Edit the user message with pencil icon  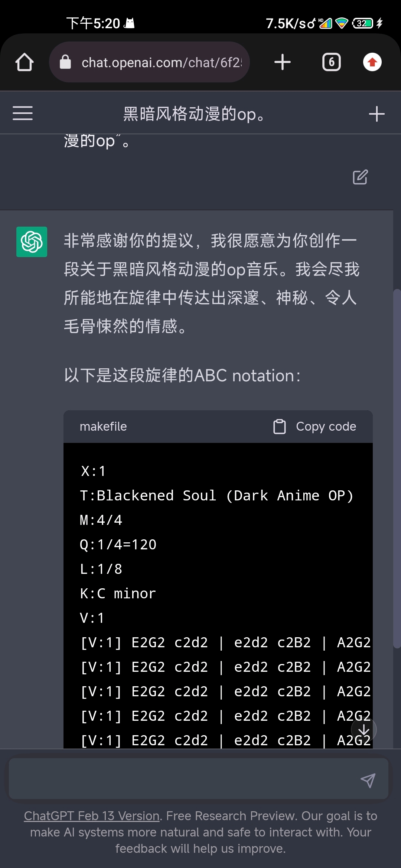360,177
